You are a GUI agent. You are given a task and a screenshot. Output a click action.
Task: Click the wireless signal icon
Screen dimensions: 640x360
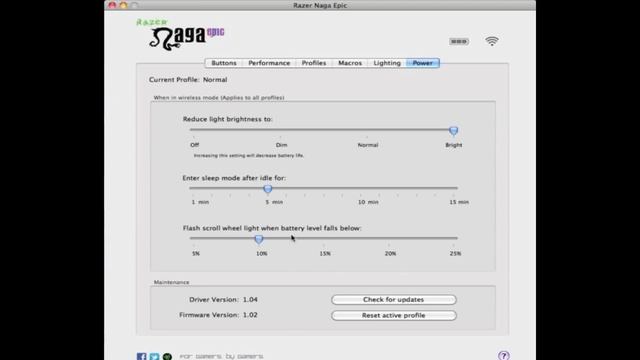click(x=492, y=41)
